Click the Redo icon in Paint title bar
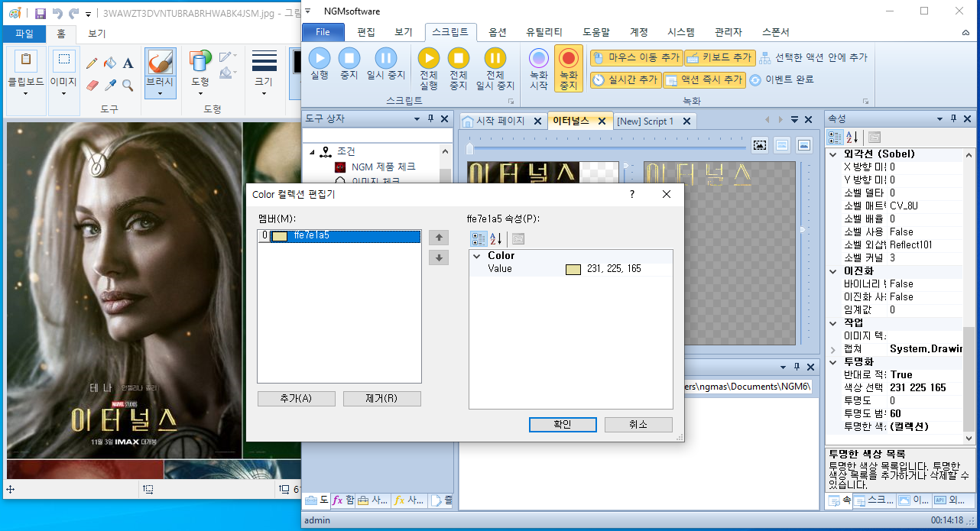Viewport: 980px width, 531px height. [x=73, y=14]
